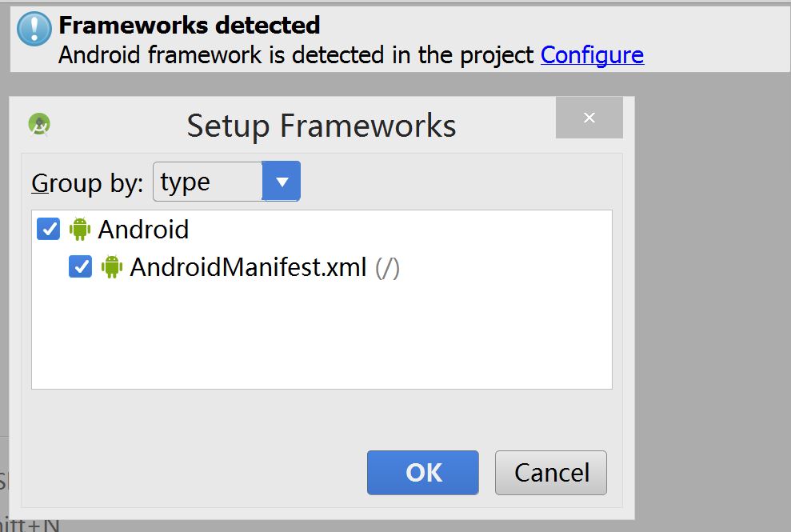Click the blue info icon in notification
Viewport: 791px width, 532px height.
[x=34, y=30]
